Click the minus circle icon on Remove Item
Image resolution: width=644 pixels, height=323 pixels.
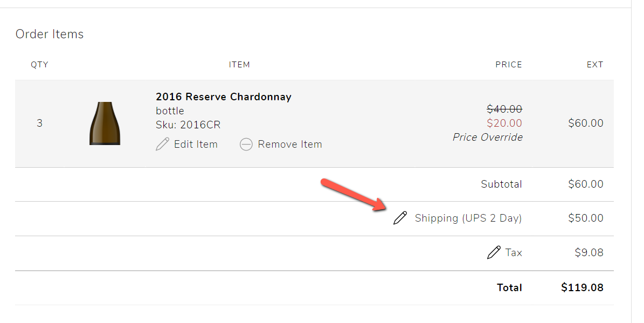[246, 144]
